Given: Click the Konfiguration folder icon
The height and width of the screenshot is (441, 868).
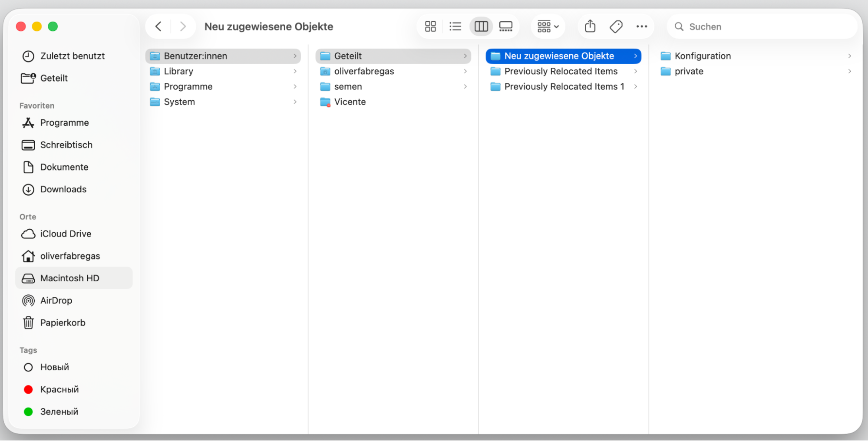Looking at the screenshot, I should [x=666, y=56].
